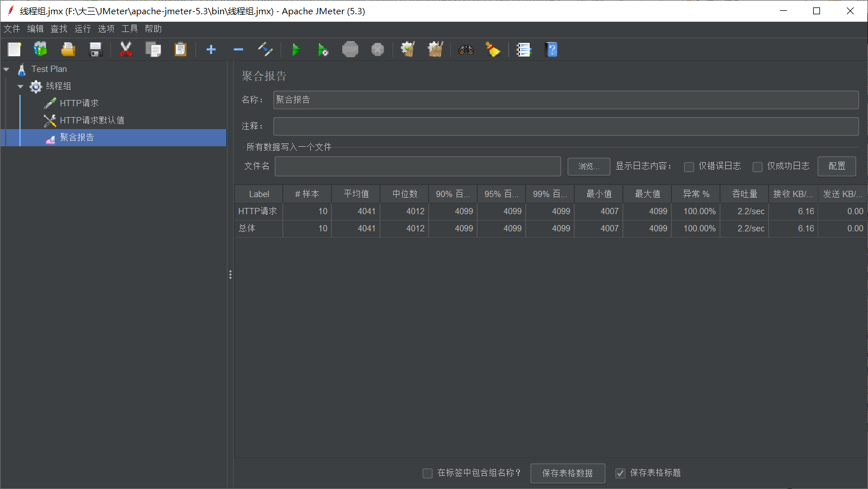
Task: Click the 吞吐量 column header
Action: (x=745, y=194)
